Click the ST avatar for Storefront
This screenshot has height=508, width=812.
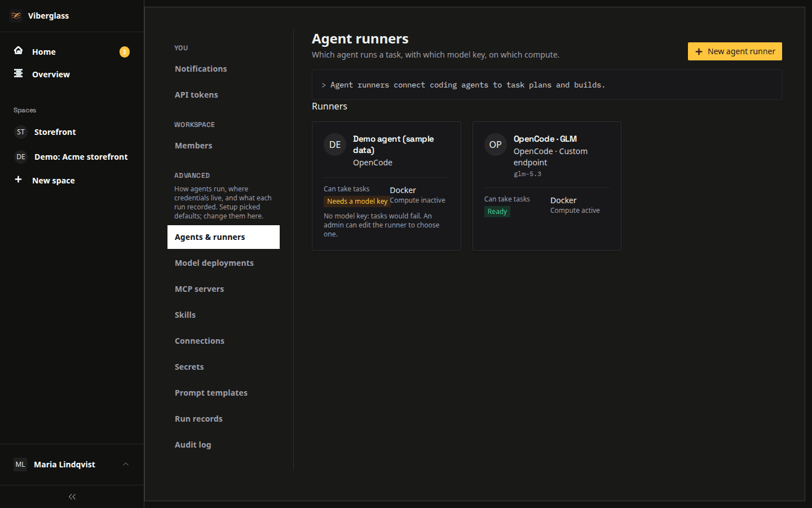21,132
